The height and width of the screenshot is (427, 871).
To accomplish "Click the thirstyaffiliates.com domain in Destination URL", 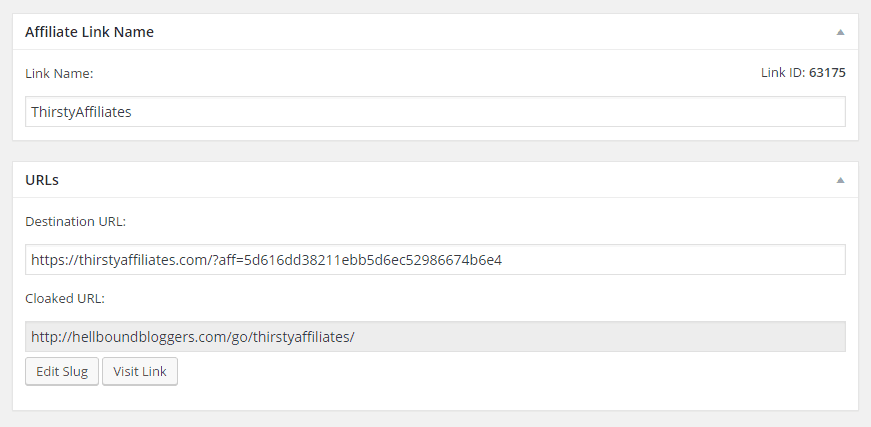I will click(142, 259).
